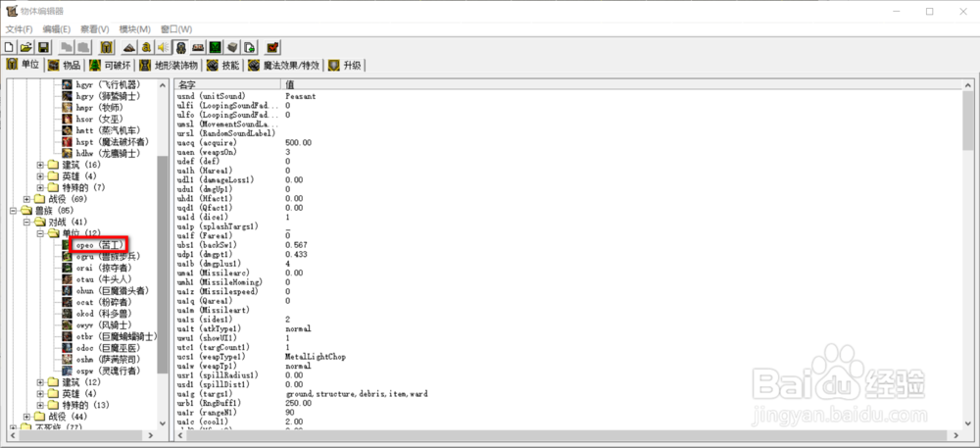Switch to the 地形装饰物 tab
Screen dimensions: 980x448
169,65
